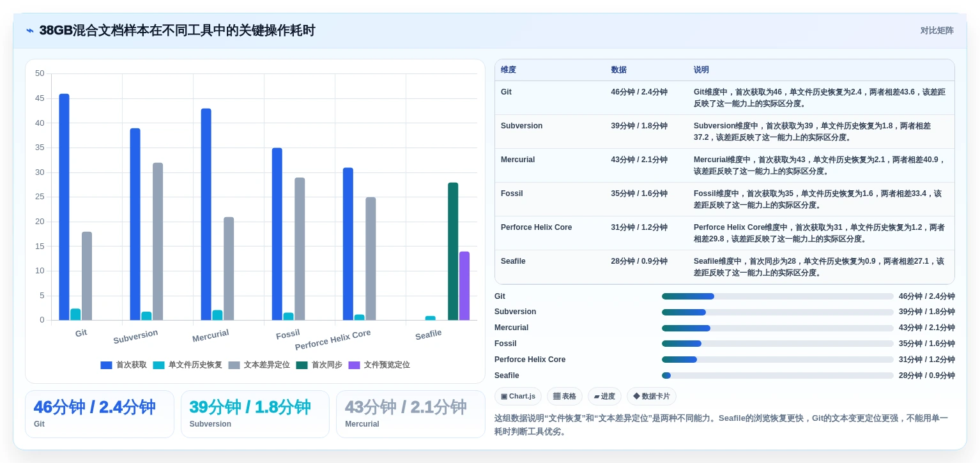
Task: Click table cell 46分钟 / 2.4分钟
Action: (x=639, y=92)
